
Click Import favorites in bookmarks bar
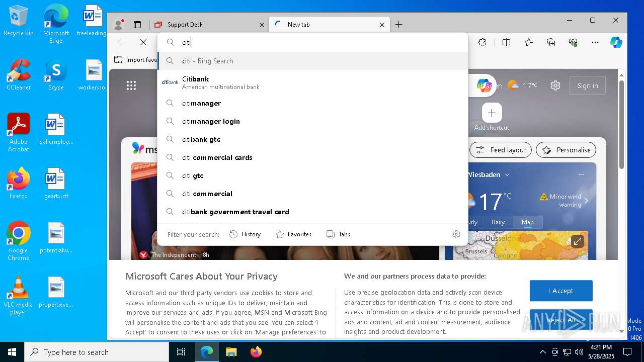click(x=136, y=60)
